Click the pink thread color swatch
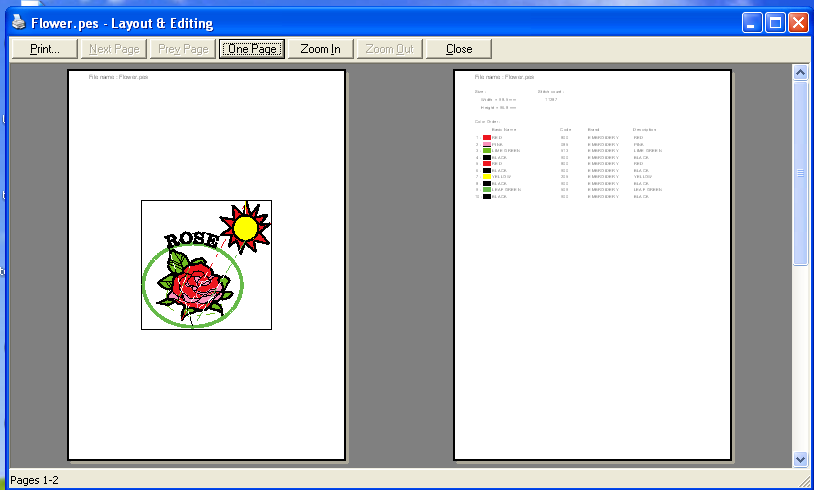This screenshot has width=814, height=490. (487, 144)
